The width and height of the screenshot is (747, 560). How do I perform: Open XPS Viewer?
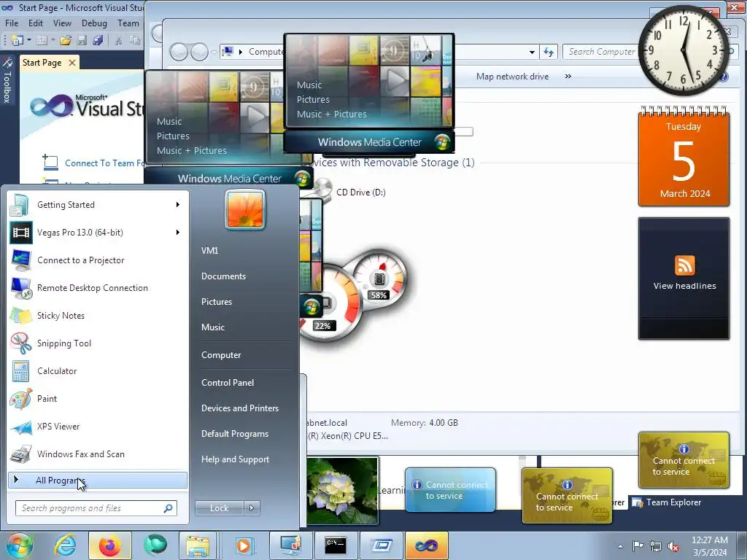[x=97, y=426]
